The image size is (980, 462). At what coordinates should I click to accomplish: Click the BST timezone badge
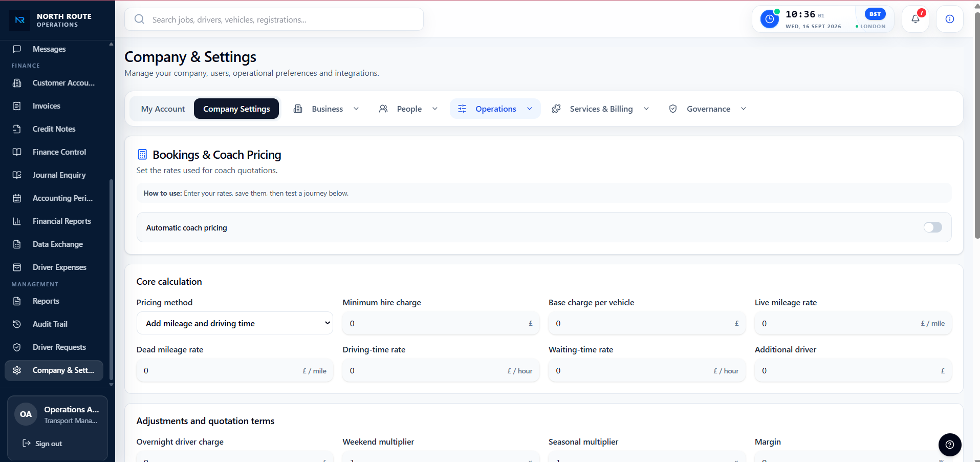[x=875, y=14]
